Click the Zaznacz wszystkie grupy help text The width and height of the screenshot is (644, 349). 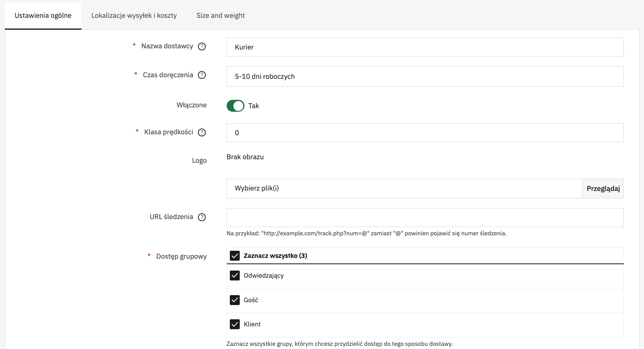click(x=340, y=344)
